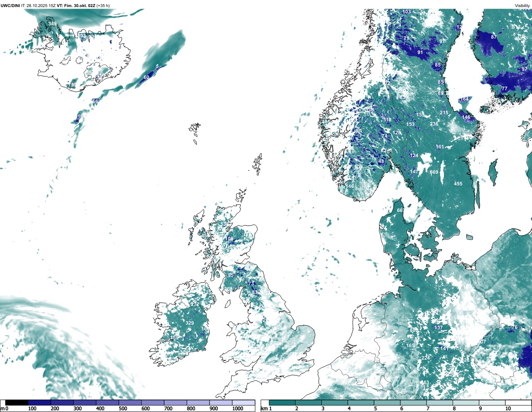Click the '141' value over Germany
This screenshot has width=532, height=412.
click(x=444, y=348)
